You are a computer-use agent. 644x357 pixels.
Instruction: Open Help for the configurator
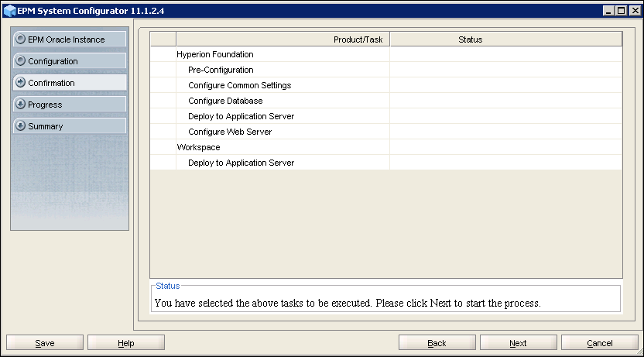[x=126, y=342]
